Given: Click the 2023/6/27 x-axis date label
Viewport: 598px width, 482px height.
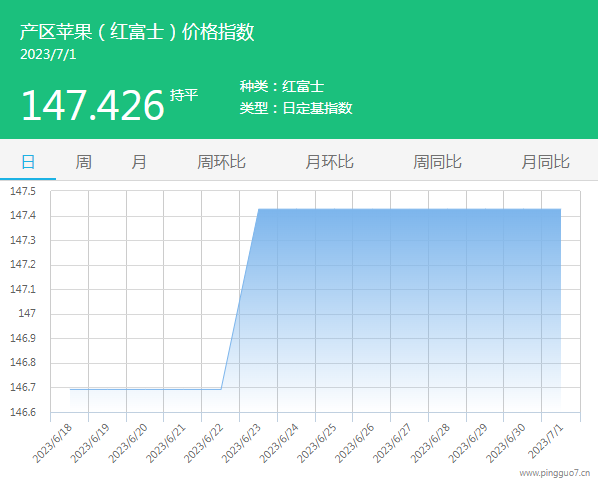Looking at the screenshot, I should click(392, 443).
